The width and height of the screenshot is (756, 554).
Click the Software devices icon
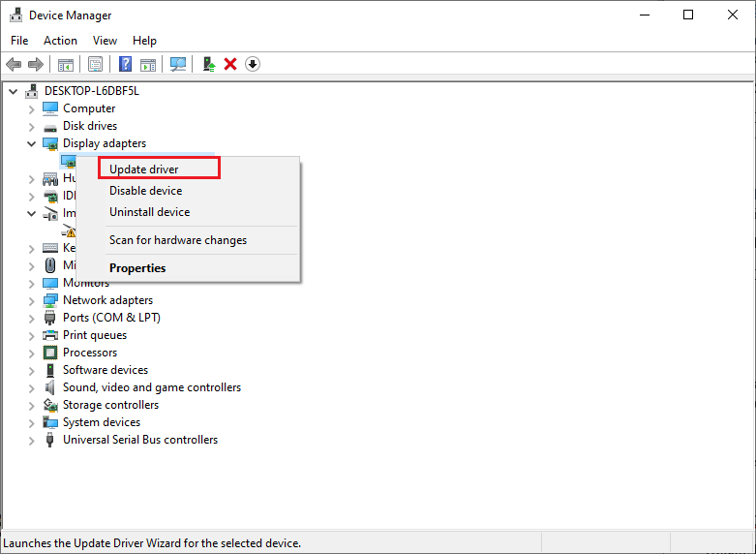(50, 370)
